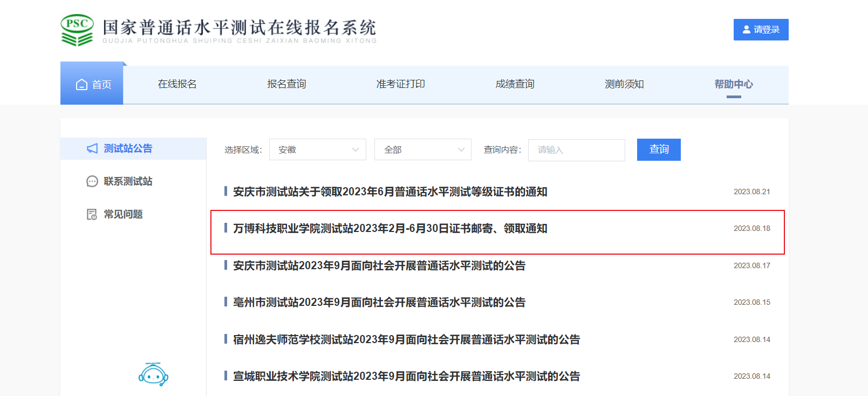Click the date 2023.08.21
868x396 pixels.
click(752, 192)
